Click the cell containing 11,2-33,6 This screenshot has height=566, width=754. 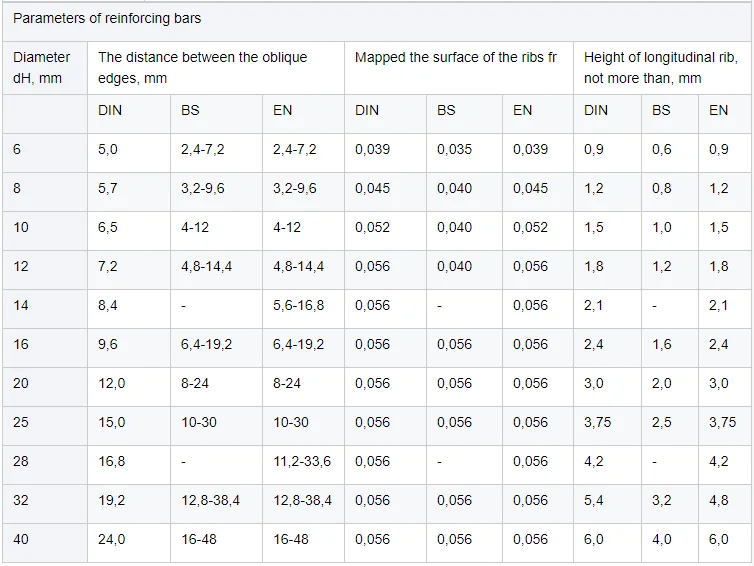302,461
